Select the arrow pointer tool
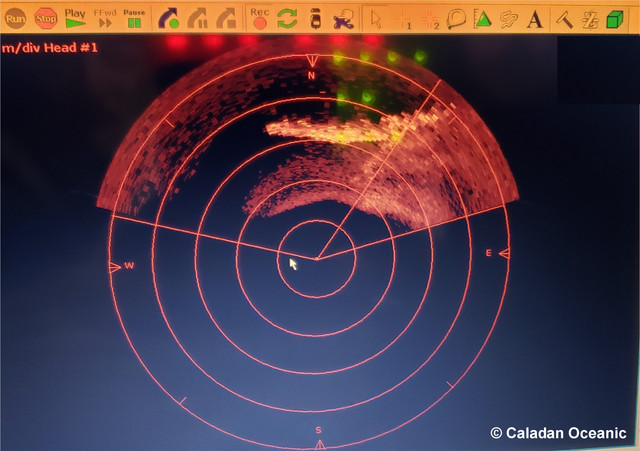640x451 pixels. tap(376, 19)
